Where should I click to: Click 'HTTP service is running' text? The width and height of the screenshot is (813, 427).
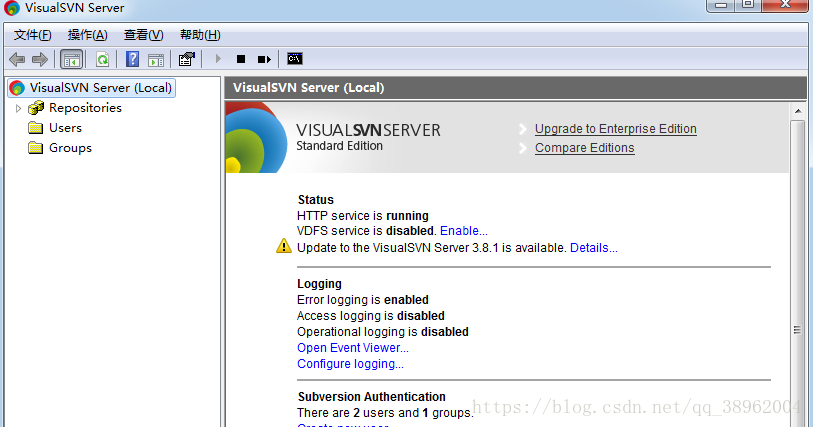[362, 216]
